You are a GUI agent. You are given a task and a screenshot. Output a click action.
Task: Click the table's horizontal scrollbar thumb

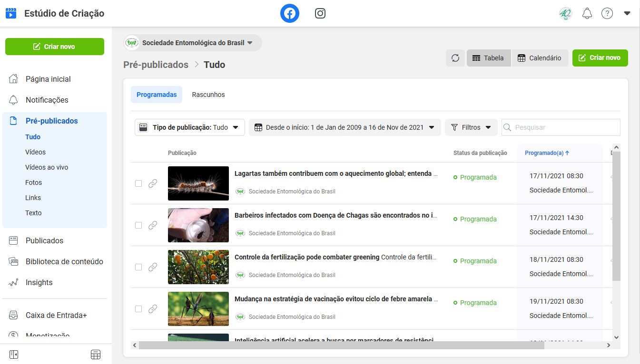pos(341,345)
